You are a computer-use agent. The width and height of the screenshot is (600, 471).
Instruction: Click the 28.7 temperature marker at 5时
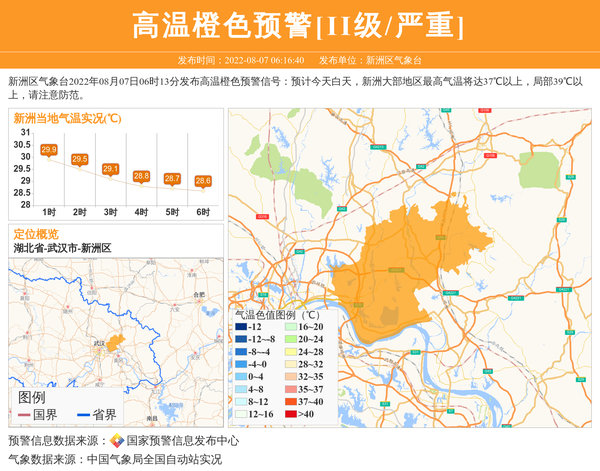172,179
